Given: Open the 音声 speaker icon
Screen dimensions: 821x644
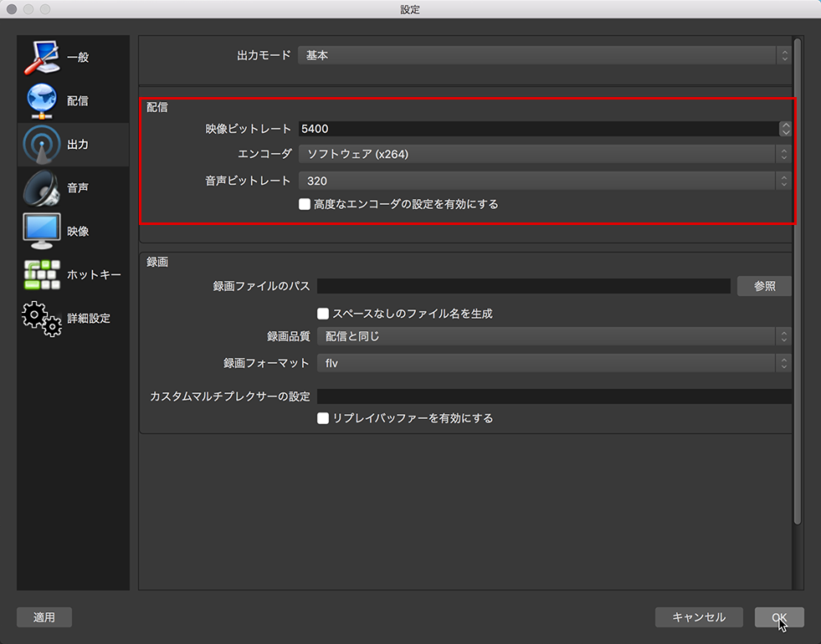Looking at the screenshot, I should (x=42, y=188).
